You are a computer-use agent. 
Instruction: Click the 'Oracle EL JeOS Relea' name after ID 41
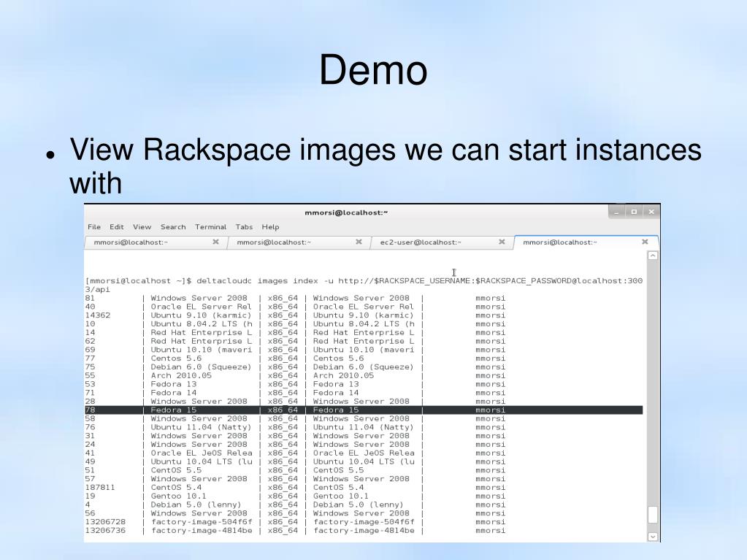coord(202,453)
